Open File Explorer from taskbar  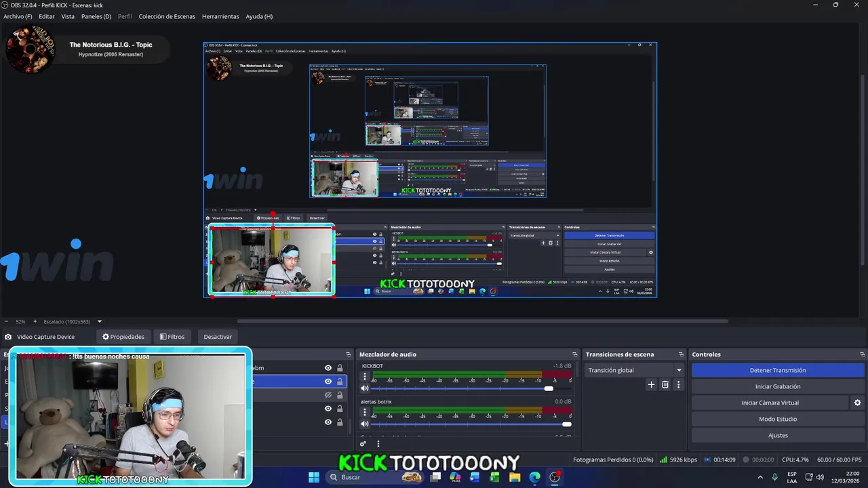tap(515, 477)
